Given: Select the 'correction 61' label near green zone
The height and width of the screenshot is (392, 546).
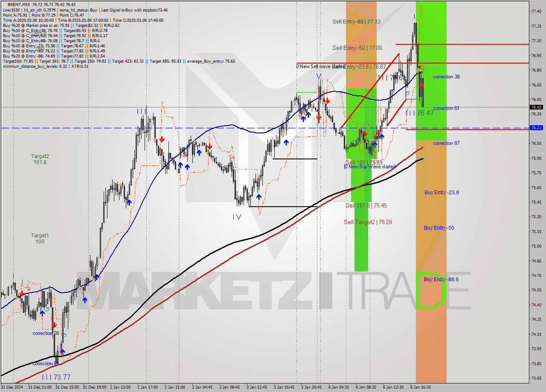Looking at the screenshot, I should coord(446,108).
